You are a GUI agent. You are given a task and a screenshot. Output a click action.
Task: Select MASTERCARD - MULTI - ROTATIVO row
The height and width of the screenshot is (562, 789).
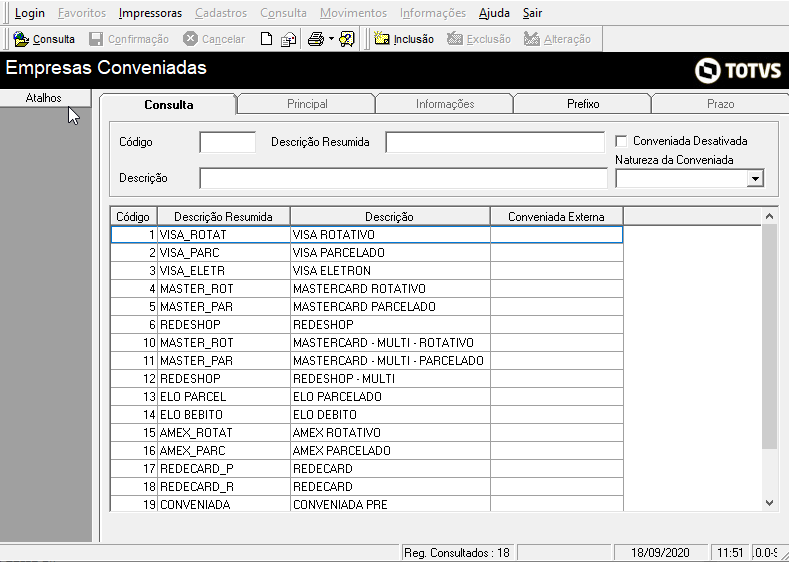click(366, 343)
